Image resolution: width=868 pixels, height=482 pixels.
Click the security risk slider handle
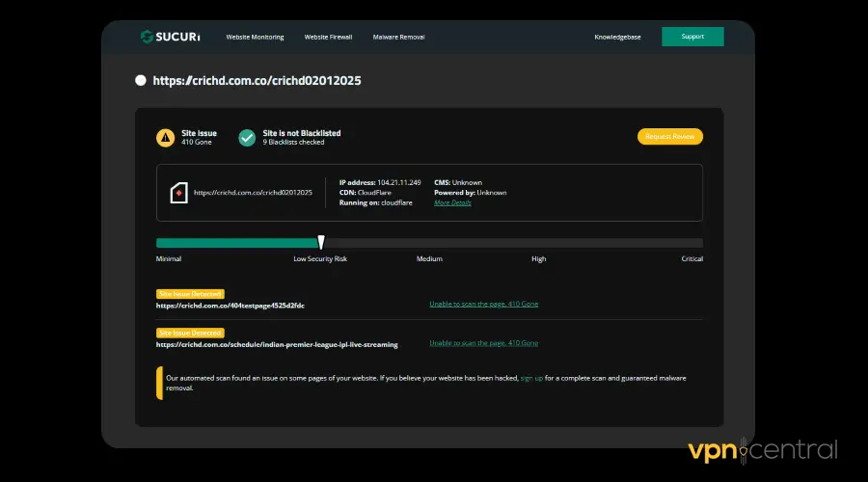pos(321,242)
